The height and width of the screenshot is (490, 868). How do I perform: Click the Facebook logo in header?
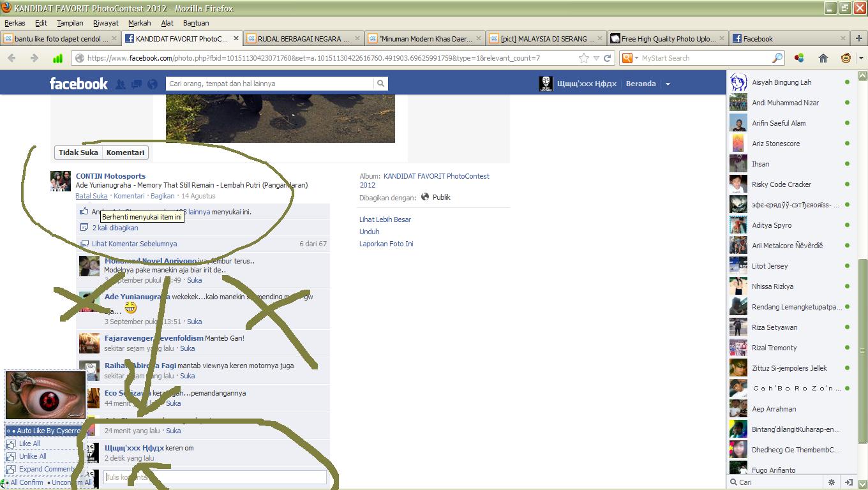click(x=79, y=84)
